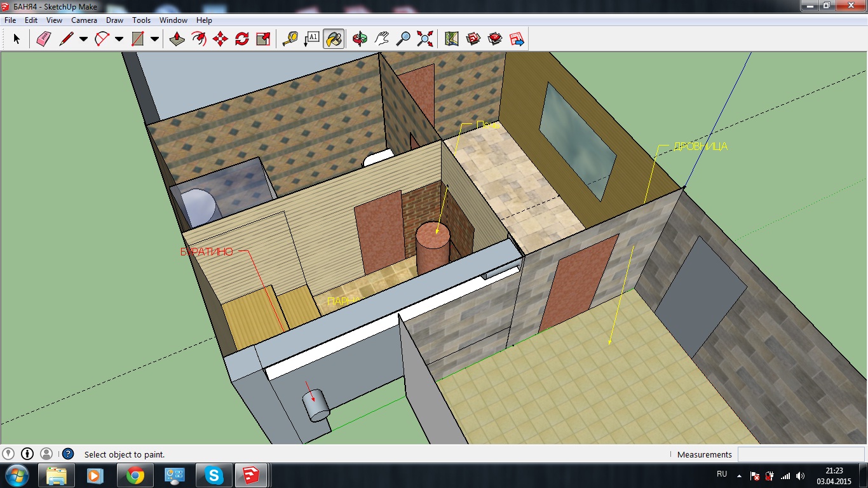Expand the Line tool dropdown arrow
868x488 pixels.
click(83, 39)
